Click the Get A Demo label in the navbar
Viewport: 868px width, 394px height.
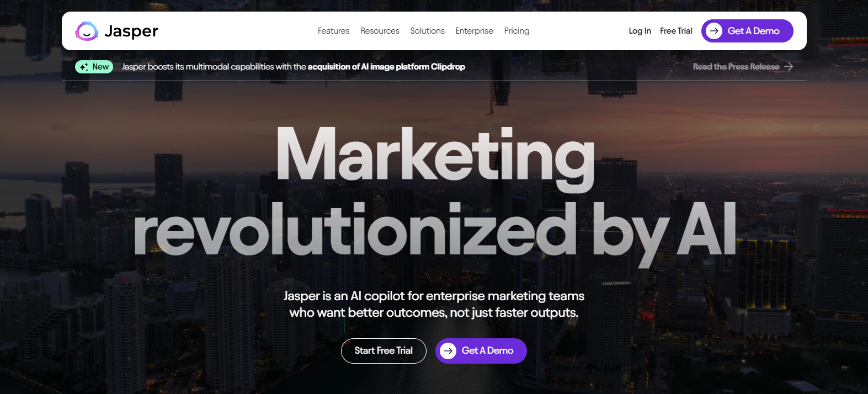click(753, 31)
